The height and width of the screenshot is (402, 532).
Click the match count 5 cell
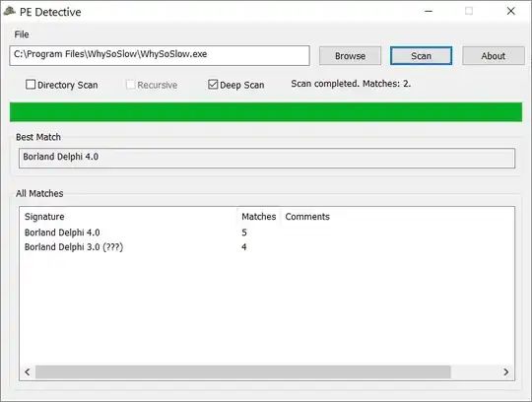click(244, 233)
